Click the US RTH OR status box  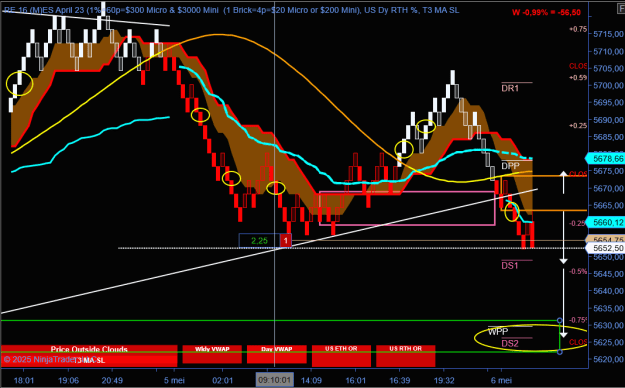tap(406, 356)
